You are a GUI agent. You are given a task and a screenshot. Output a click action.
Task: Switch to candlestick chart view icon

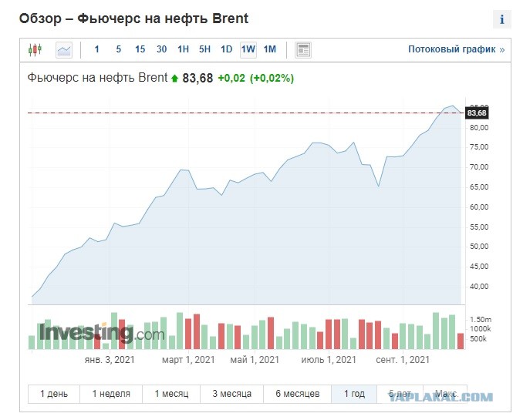point(35,49)
